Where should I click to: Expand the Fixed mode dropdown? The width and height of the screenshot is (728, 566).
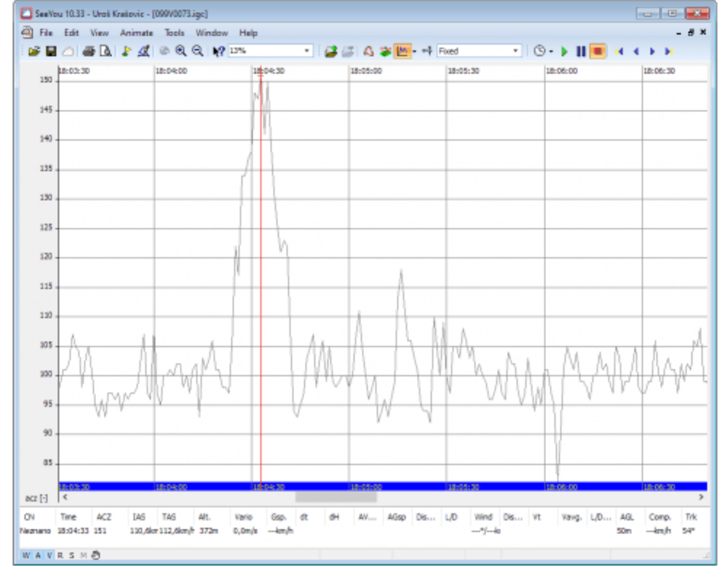[x=515, y=51]
